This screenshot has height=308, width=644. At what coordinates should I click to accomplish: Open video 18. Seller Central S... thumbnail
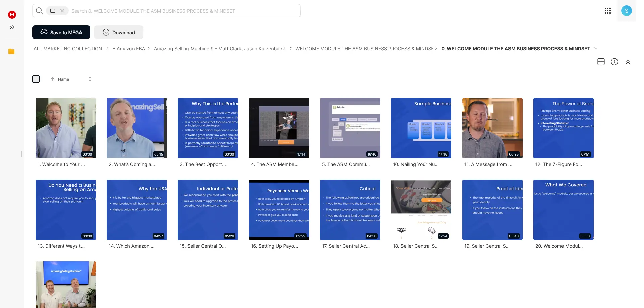click(x=421, y=210)
